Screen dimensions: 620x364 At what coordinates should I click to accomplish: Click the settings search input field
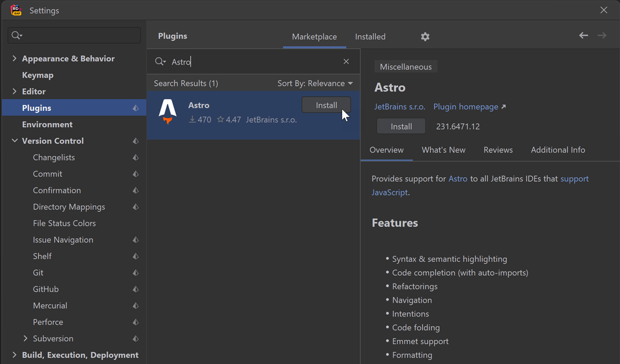pos(80,35)
